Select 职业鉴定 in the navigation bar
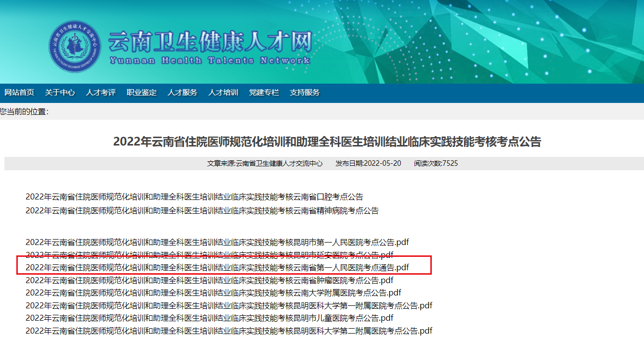 [x=141, y=93]
